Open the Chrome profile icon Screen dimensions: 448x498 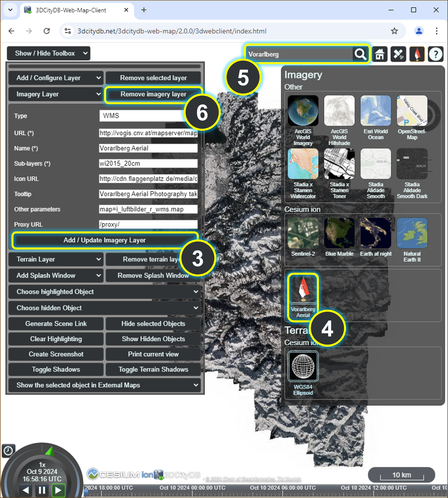(x=419, y=31)
